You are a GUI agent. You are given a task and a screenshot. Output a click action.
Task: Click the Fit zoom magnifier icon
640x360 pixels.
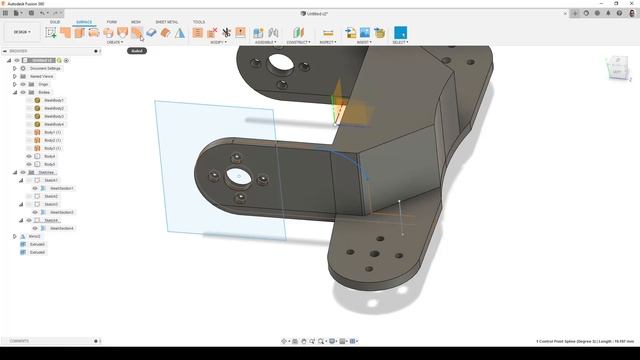[321, 341]
